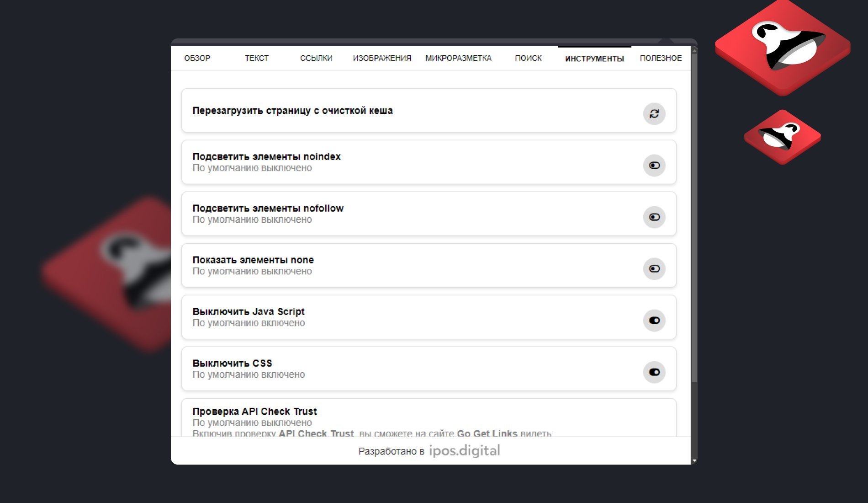Select the Изображения tab

[x=382, y=58]
